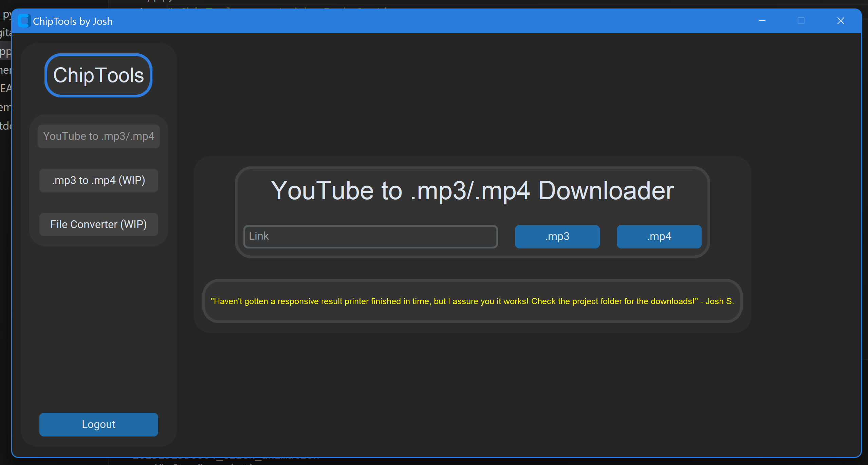Select the 'gita' file in background explorer
868x465 pixels.
click(x=5, y=33)
